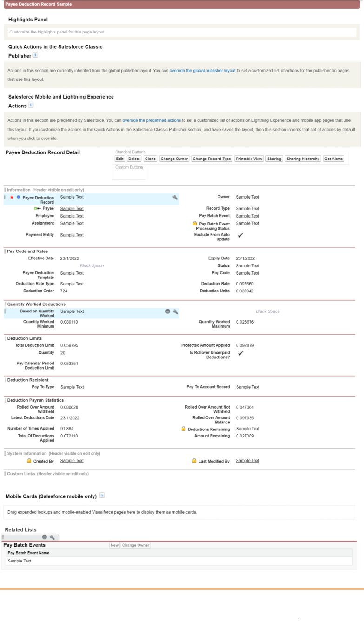Click wrench icon on Based on Quantity Worked

pos(175,311)
